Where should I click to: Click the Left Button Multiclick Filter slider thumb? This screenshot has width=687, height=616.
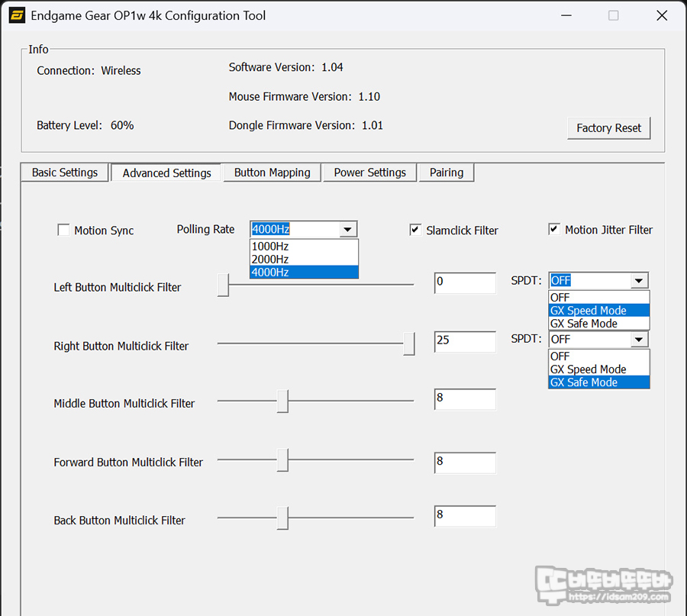point(223,285)
